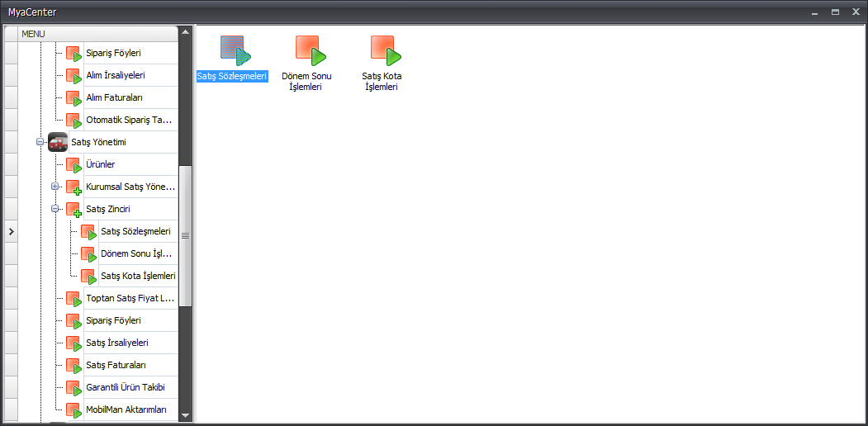
Task: Click the Ürünler tree item icon
Action: [74, 165]
